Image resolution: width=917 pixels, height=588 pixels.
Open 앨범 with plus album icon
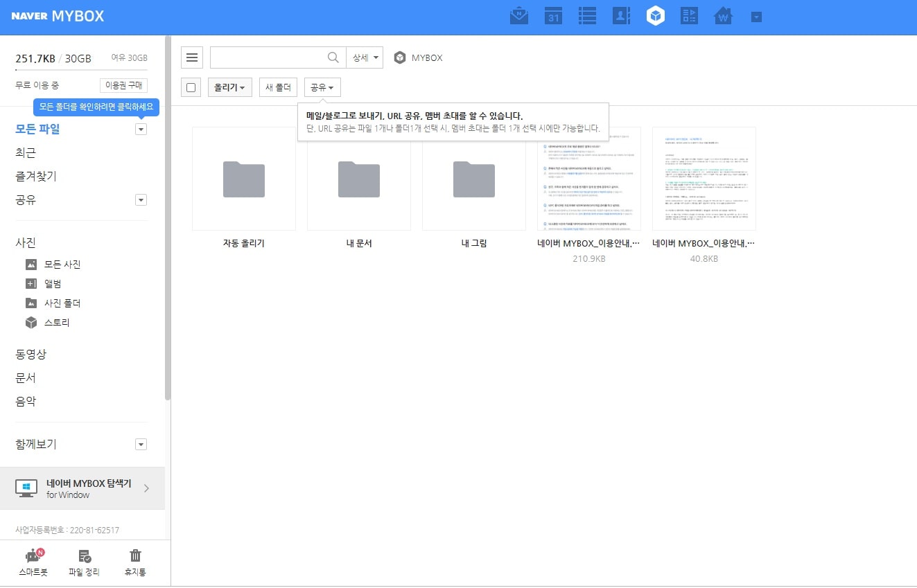(x=44, y=283)
